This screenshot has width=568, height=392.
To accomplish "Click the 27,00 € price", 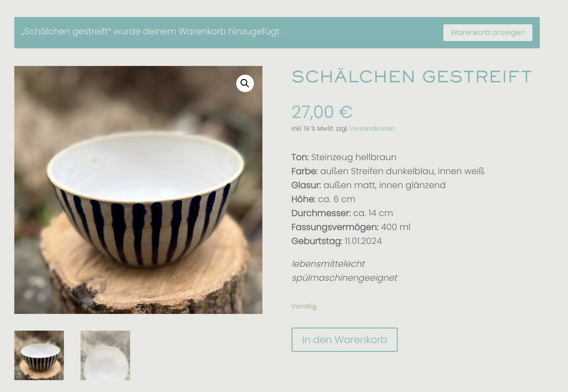I will point(322,112).
